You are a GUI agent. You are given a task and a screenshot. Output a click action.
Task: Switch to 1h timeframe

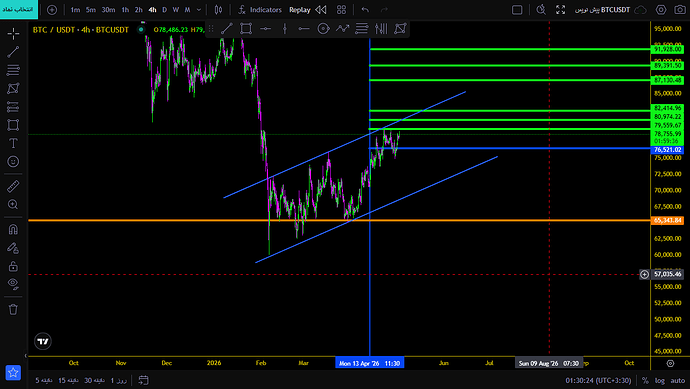pos(125,10)
